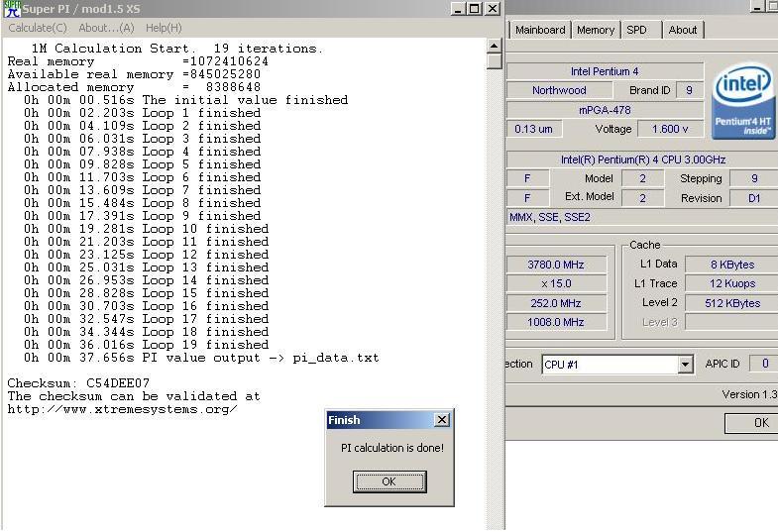The image size is (778, 532).
Task: Click the 252.0 MHz bus speed field
Action: tap(556, 303)
